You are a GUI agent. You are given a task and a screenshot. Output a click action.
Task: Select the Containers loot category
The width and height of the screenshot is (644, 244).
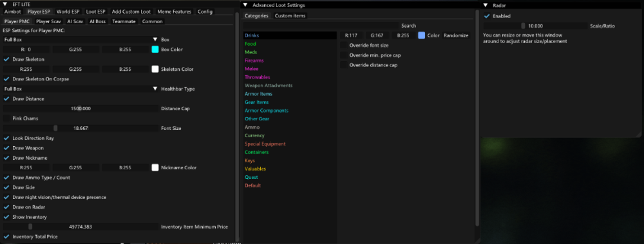(x=290, y=152)
